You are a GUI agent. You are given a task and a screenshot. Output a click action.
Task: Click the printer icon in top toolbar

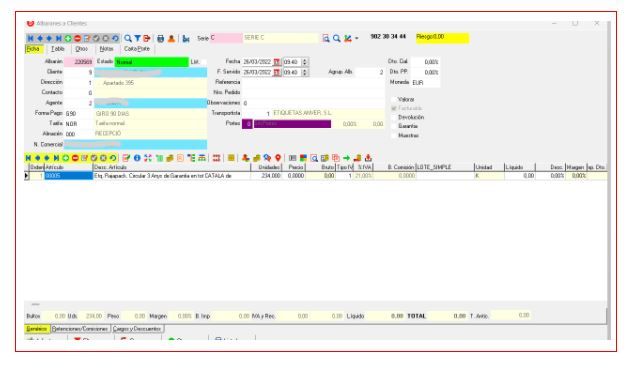coord(160,38)
